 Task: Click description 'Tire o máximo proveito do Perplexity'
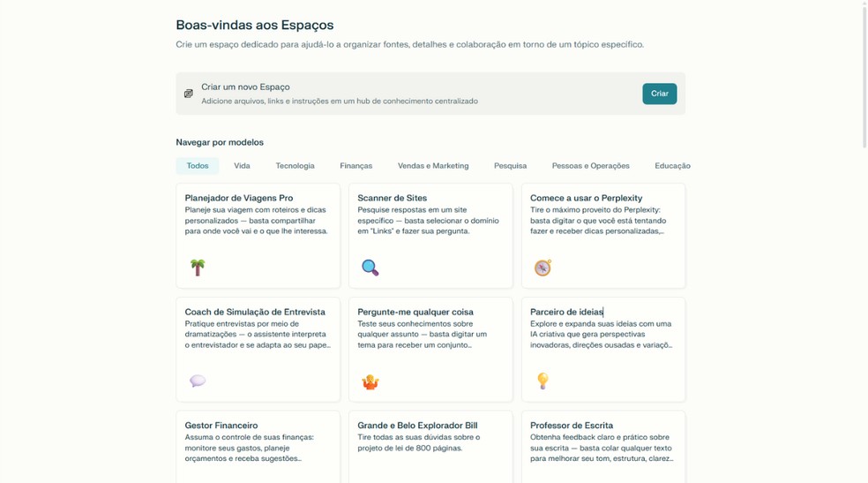point(598,221)
